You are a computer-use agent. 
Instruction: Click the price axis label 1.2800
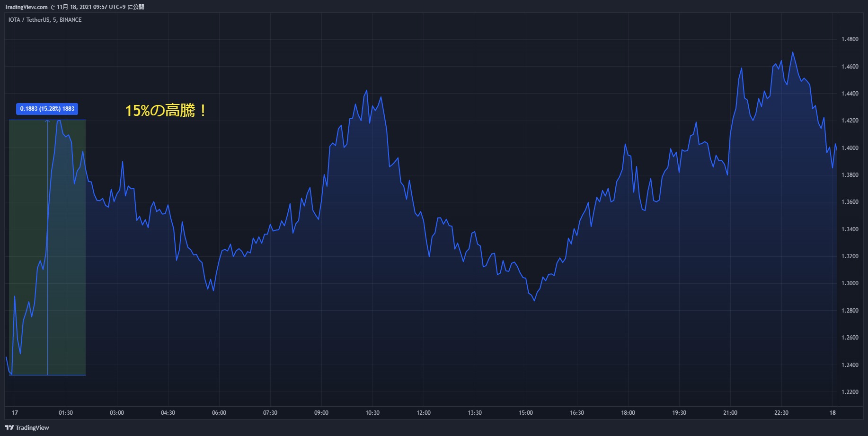pos(850,311)
